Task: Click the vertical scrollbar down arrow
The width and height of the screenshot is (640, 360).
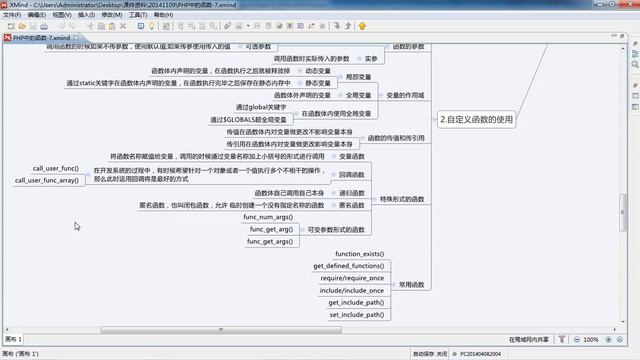Action: coord(623,322)
